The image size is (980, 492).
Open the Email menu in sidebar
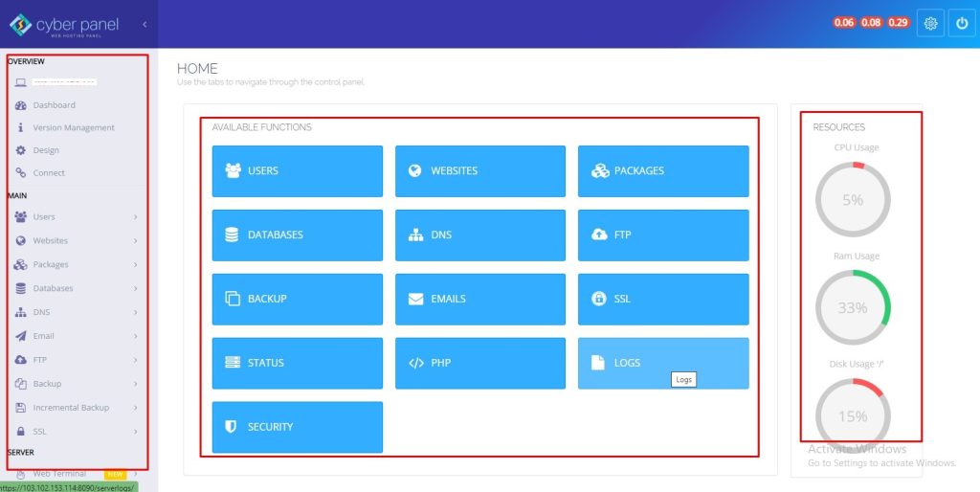43,336
